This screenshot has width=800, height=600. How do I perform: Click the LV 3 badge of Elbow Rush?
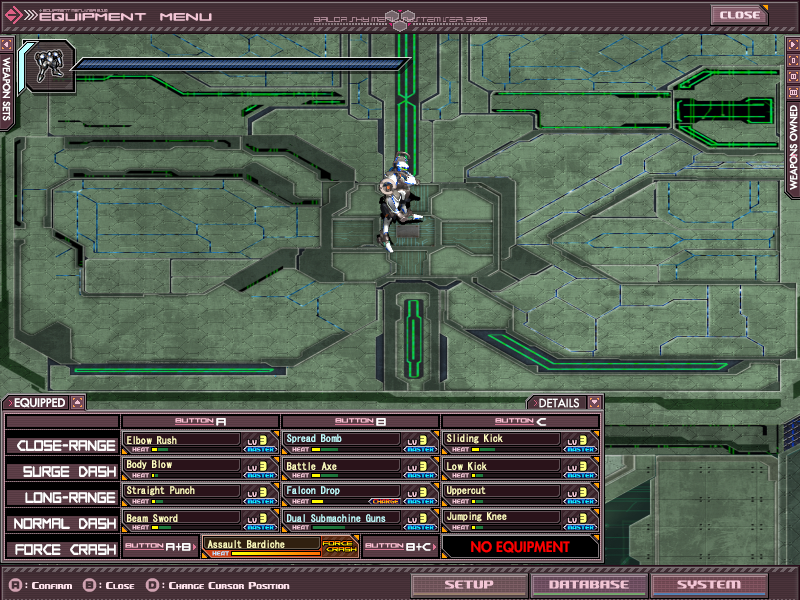point(258,440)
